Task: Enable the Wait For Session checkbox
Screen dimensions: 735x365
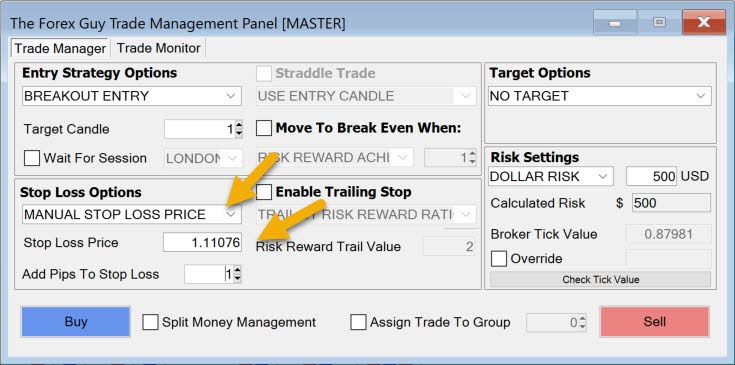Action: coord(32,158)
